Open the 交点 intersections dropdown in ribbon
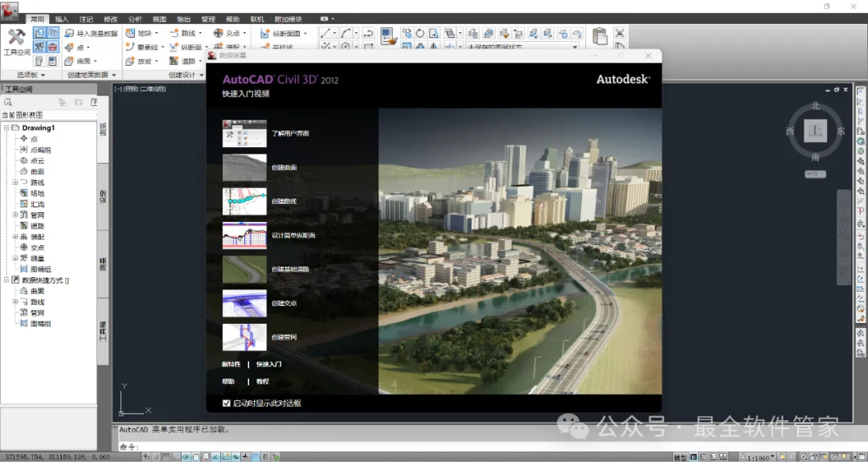Viewport: 868px width, 462px height. point(230,33)
